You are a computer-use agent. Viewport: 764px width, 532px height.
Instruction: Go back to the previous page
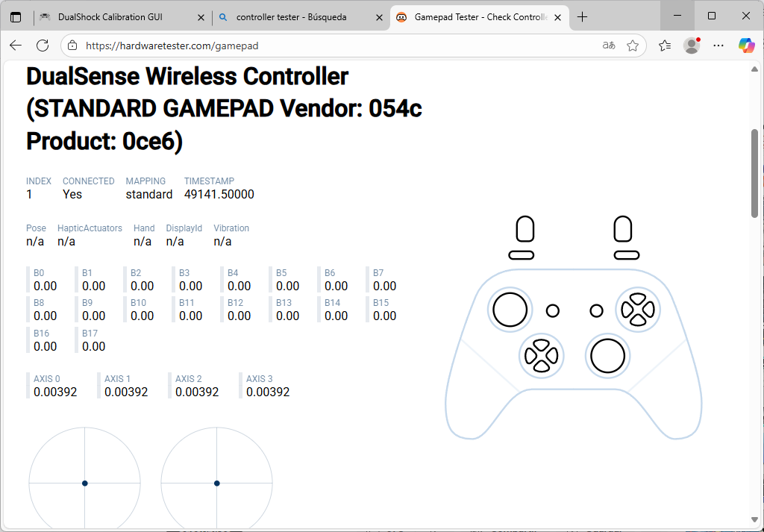[16, 46]
